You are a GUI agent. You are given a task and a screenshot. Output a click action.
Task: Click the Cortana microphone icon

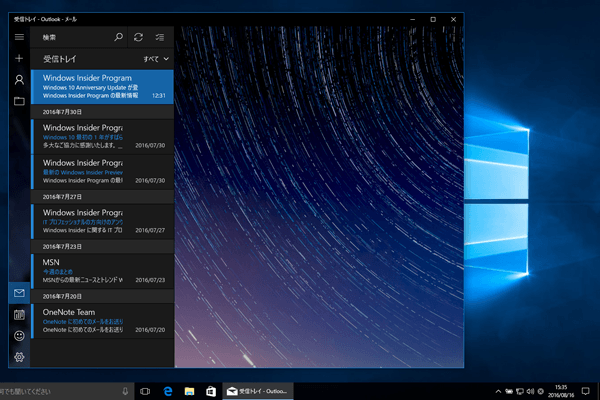click(x=125, y=391)
